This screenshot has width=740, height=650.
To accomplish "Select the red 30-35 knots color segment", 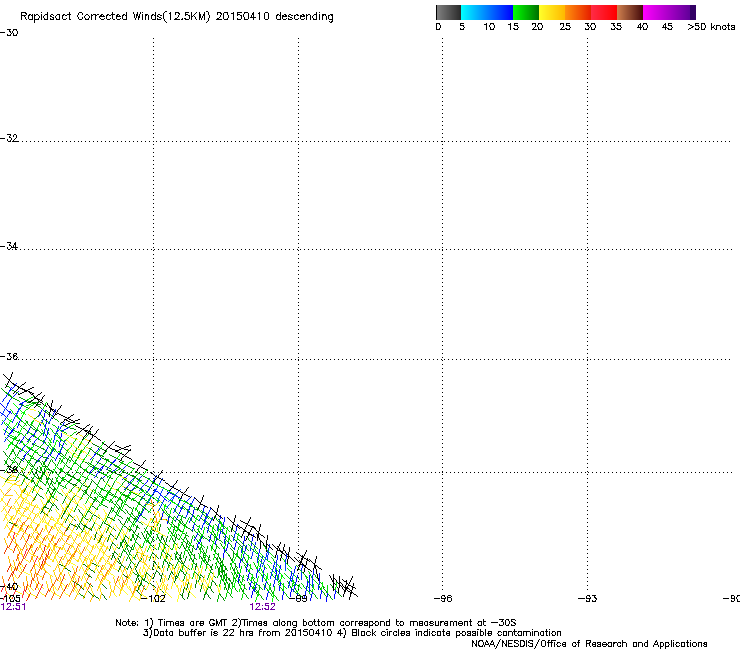I will point(604,12).
